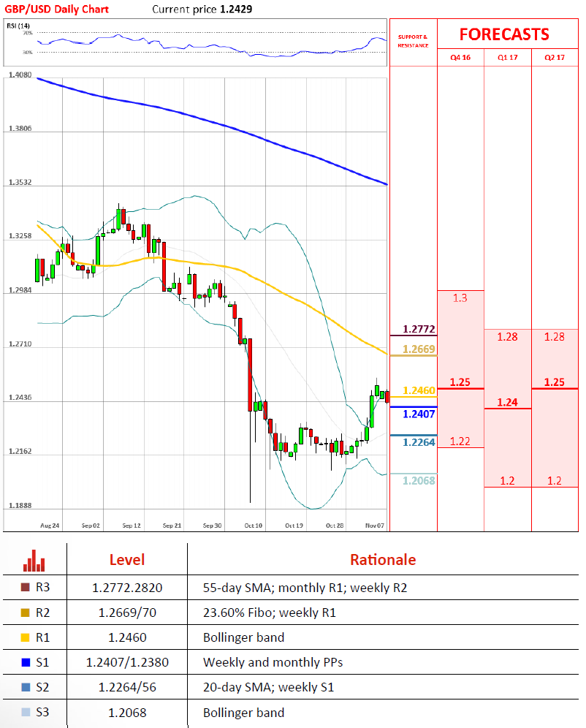
Task: Click the 1.2460 resistance level label
Action: click(419, 390)
